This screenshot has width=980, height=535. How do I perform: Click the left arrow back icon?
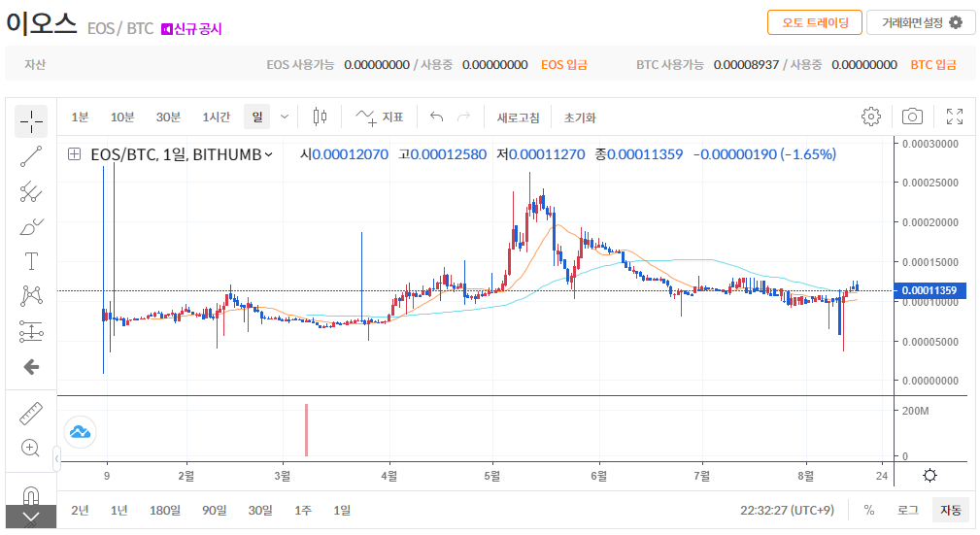pyautogui.click(x=31, y=367)
